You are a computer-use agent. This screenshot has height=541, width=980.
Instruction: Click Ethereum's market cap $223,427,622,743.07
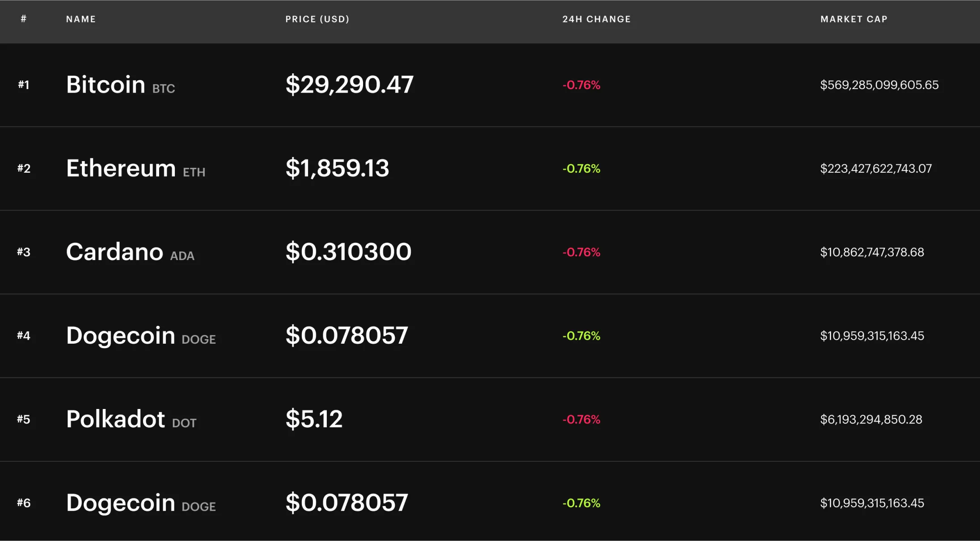876,169
